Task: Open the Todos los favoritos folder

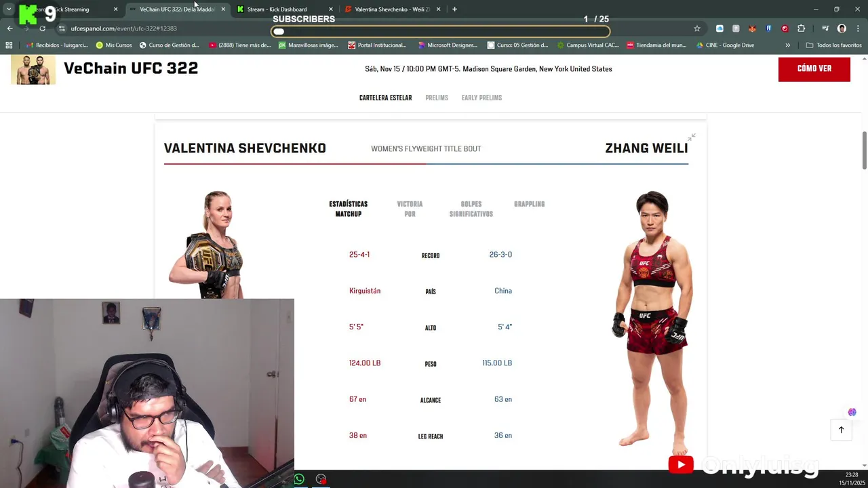Action: [x=833, y=45]
